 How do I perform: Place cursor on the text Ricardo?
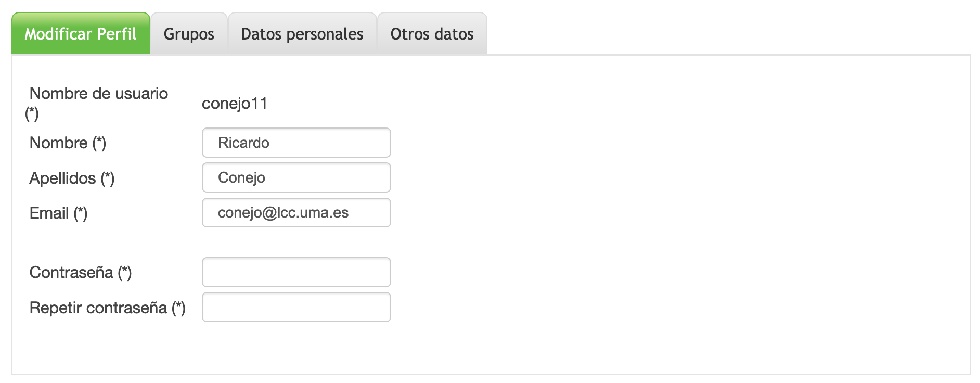243,143
